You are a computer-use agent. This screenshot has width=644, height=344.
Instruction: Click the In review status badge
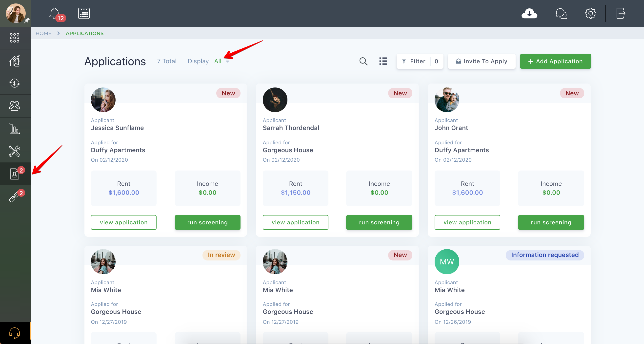221,255
